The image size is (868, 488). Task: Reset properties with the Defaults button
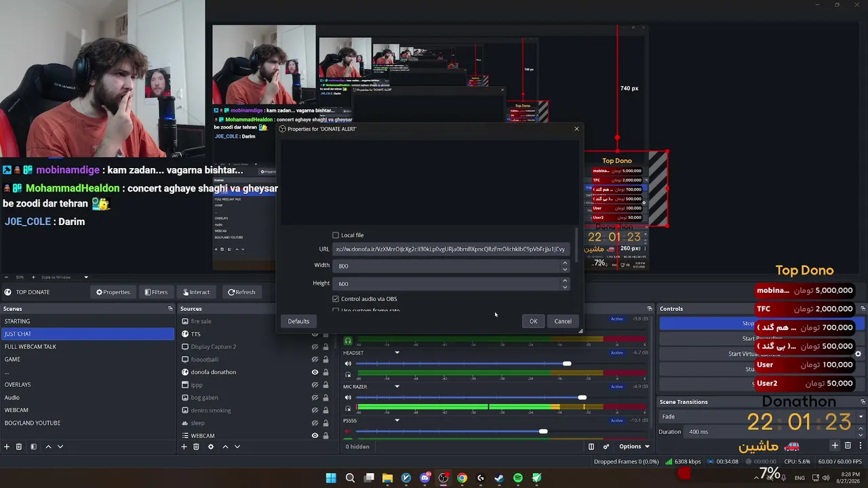pos(298,321)
